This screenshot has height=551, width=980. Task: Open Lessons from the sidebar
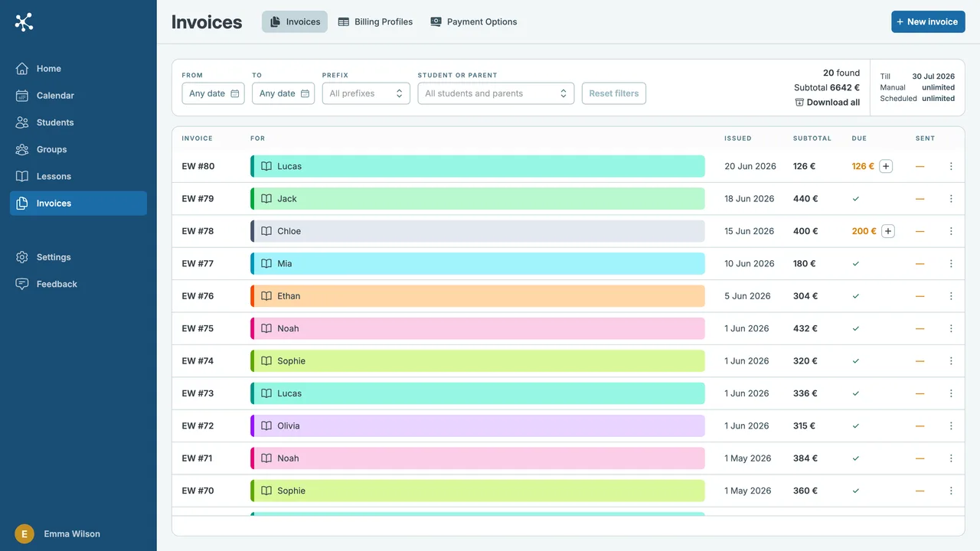(78, 176)
